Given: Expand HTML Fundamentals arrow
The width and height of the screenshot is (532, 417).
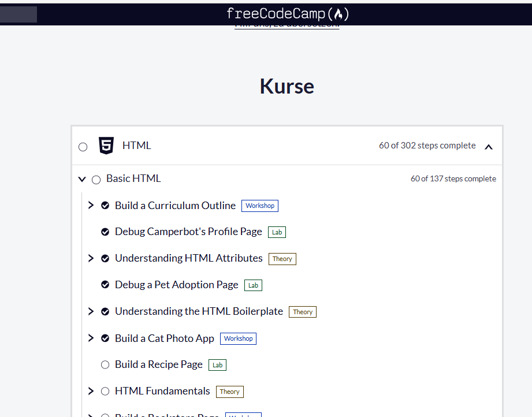Looking at the screenshot, I should pyautogui.click(x=91, y=391).
